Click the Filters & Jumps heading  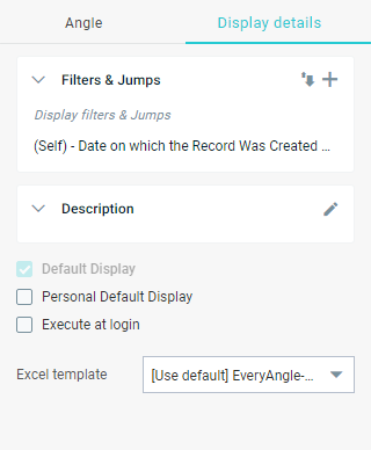click(x=111, y=80)
